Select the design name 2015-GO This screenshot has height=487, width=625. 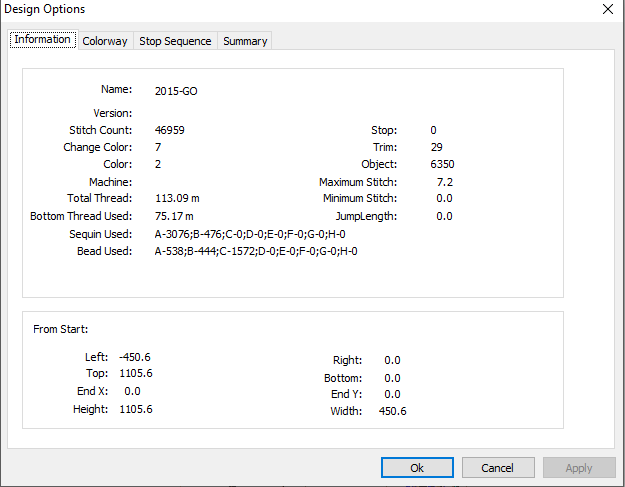(176, 91)
